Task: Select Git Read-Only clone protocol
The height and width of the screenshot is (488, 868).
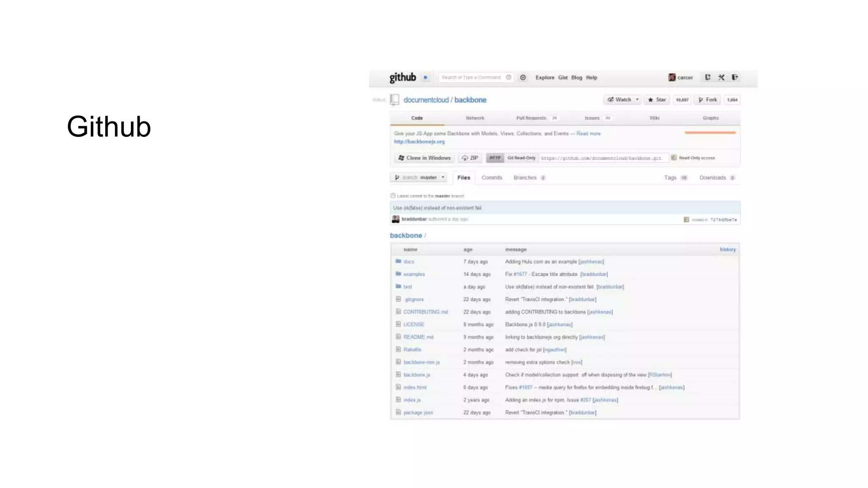Action: click(x=521, y=158)
